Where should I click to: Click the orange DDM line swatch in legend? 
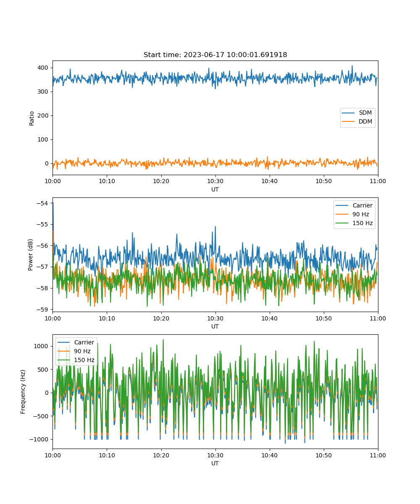pos(349,122)
